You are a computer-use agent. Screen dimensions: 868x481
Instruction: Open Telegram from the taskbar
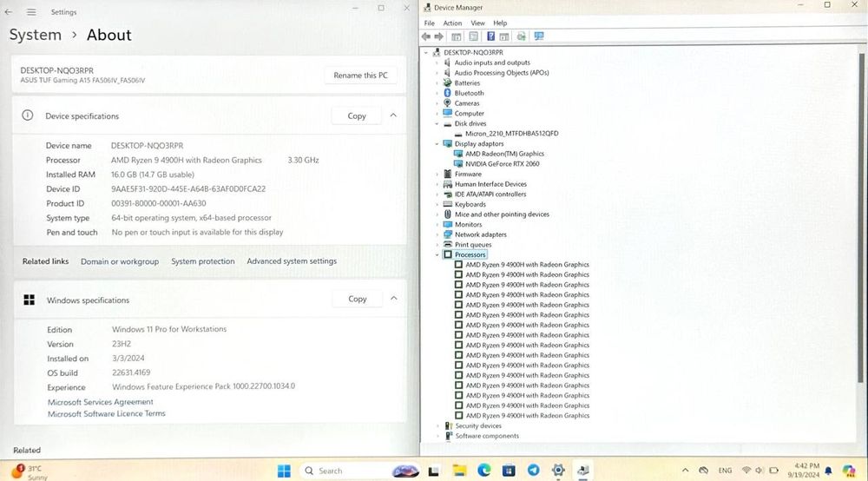click(534, 471)
